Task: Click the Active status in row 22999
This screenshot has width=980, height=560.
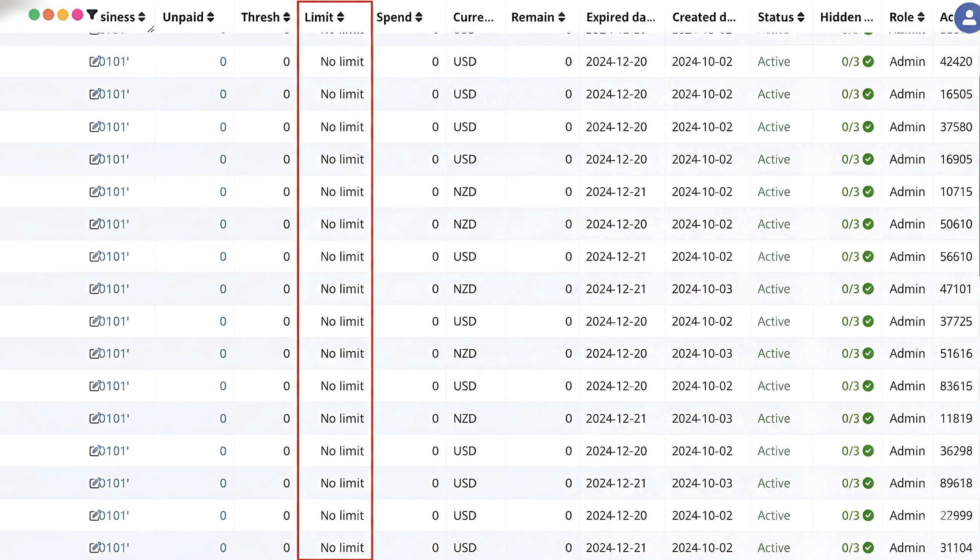Action: click(774, 515)
